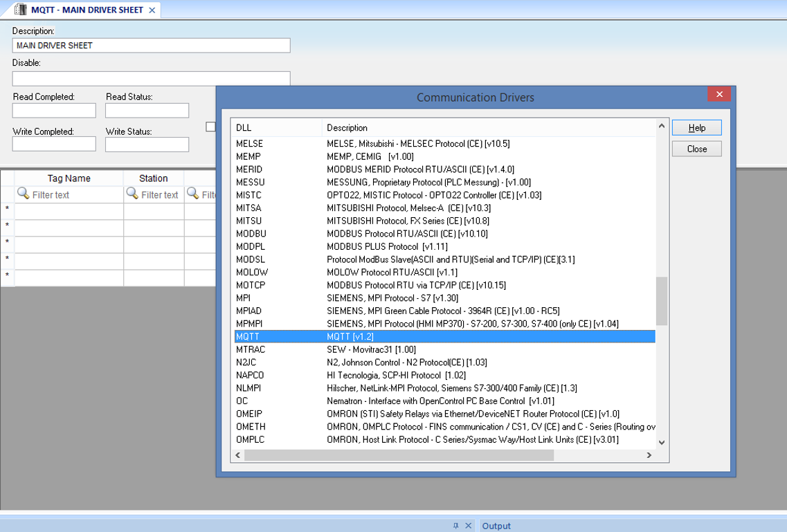Select the MITSU driver row

(444, 221)
